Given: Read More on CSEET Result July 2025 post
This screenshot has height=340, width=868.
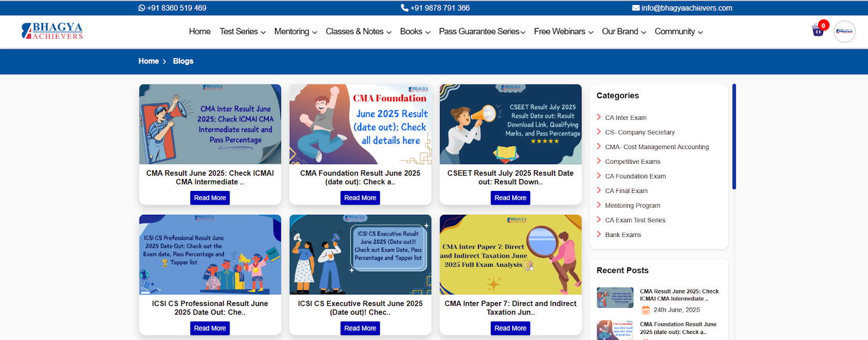Looking at the screenshot, I should [510, 198].
